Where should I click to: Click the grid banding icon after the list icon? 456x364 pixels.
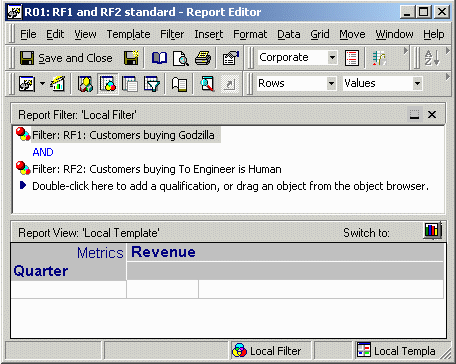tap(379, 58)
